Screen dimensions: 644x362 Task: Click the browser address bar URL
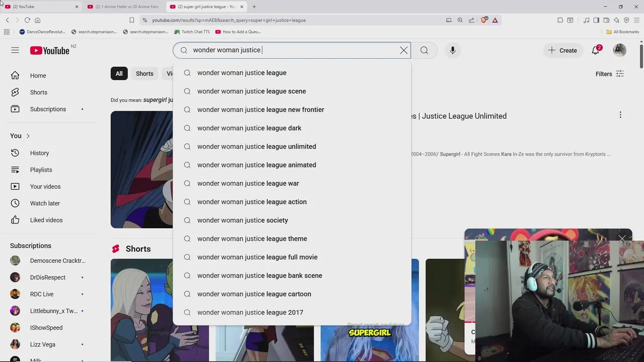pos(229,20)
